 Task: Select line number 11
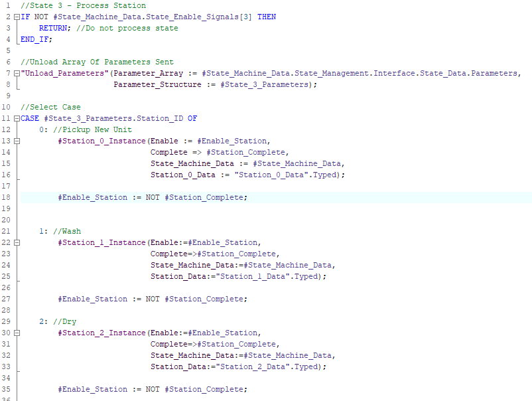[x=6, y=118]
